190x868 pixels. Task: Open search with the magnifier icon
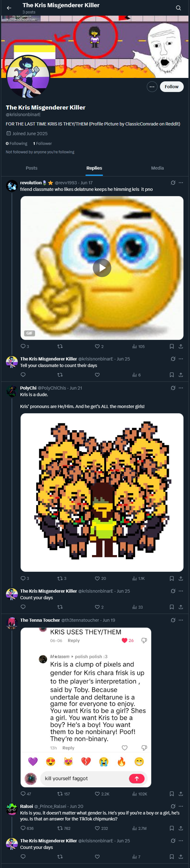tap(178, 8)
